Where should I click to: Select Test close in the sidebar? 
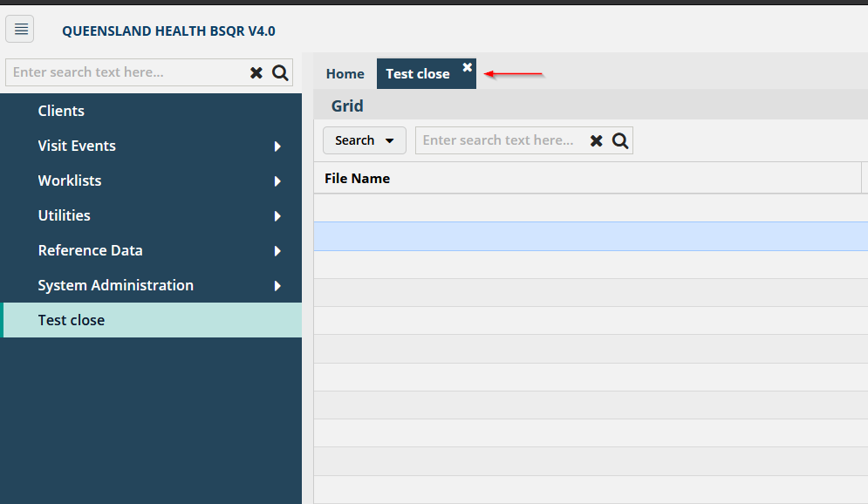[x=72, y=320]
